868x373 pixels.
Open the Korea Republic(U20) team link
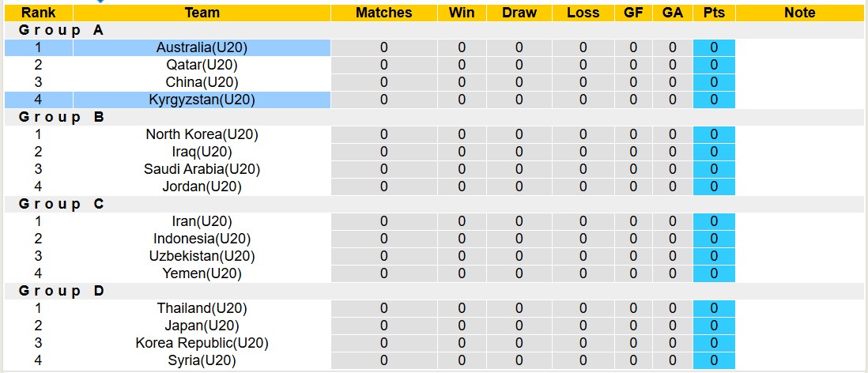pyautogui.click(x=202, y=343)
